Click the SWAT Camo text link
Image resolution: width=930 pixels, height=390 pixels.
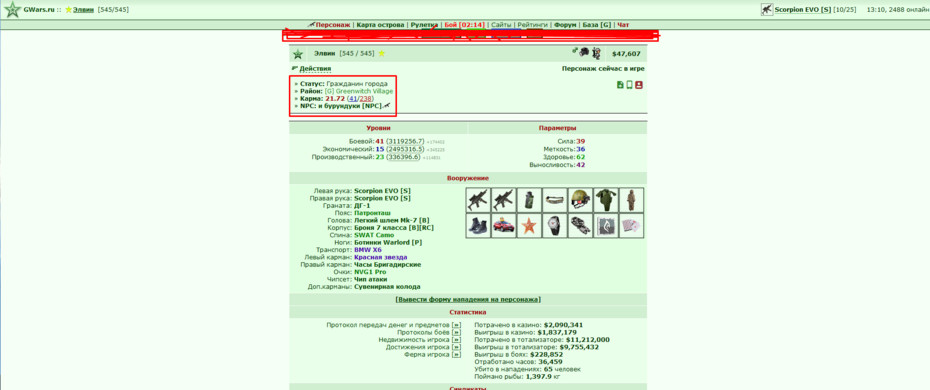click(x=374, y=235)
